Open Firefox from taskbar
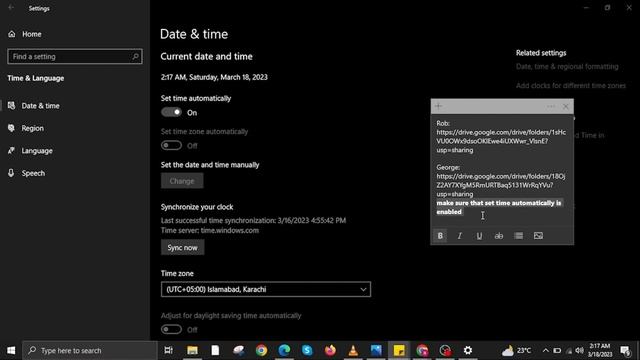Image resolution: width=640 pixels, height=360 pixels. point(330,350)
